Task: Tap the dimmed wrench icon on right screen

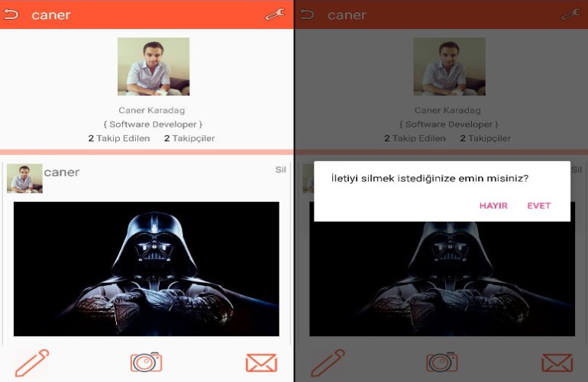Action: tap(570, 15)
